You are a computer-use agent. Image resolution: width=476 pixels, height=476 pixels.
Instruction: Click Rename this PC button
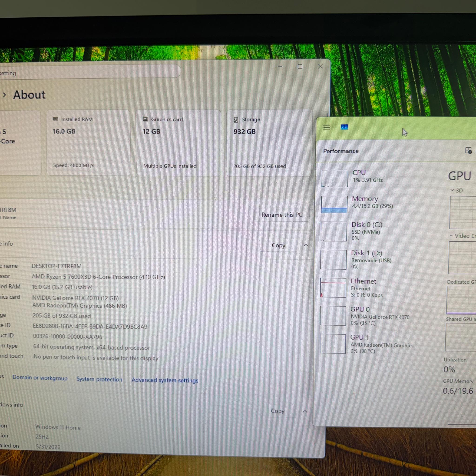[282, 215]
